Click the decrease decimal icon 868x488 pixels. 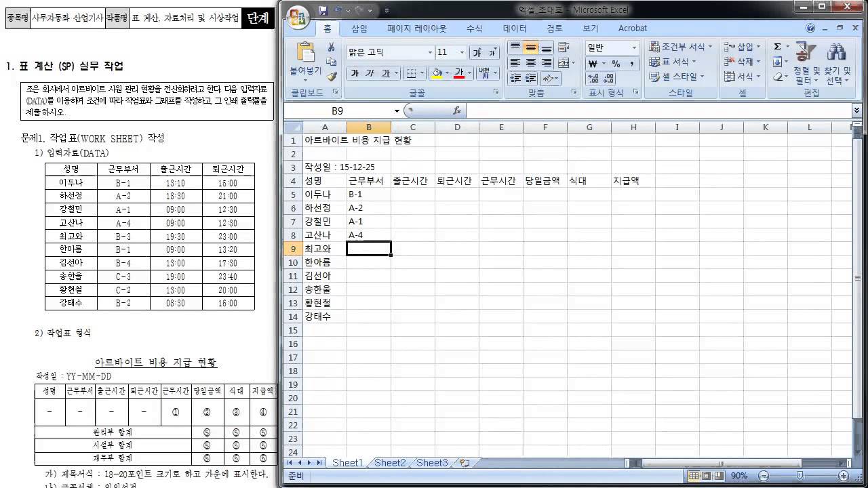tap(609, 79)
